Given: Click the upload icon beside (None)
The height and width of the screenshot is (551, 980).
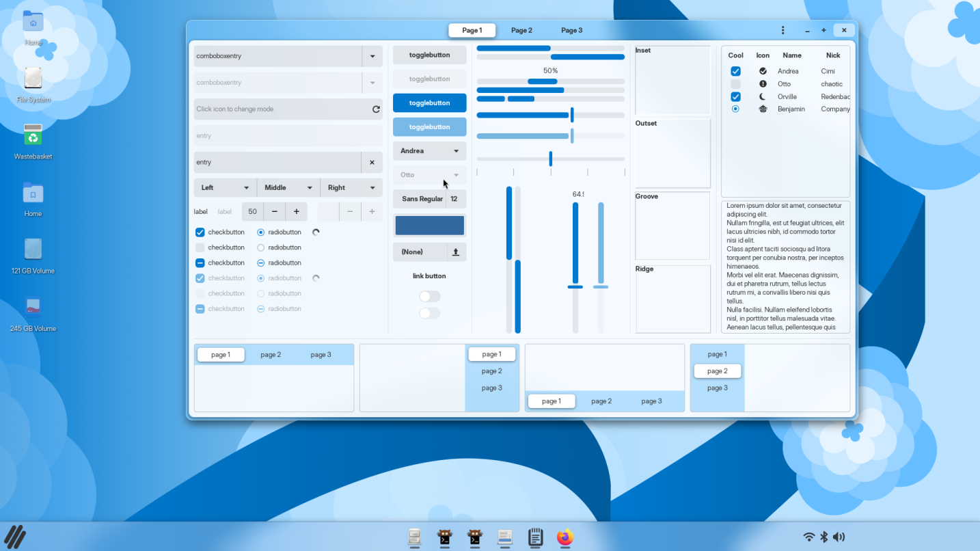Looking at the screenshot, I should (456, 252).
